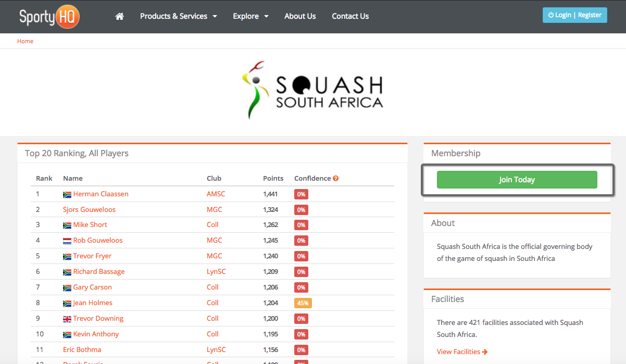The image size is (626, 364).
Task: Click the Join Today button
Action: [517, 180]
